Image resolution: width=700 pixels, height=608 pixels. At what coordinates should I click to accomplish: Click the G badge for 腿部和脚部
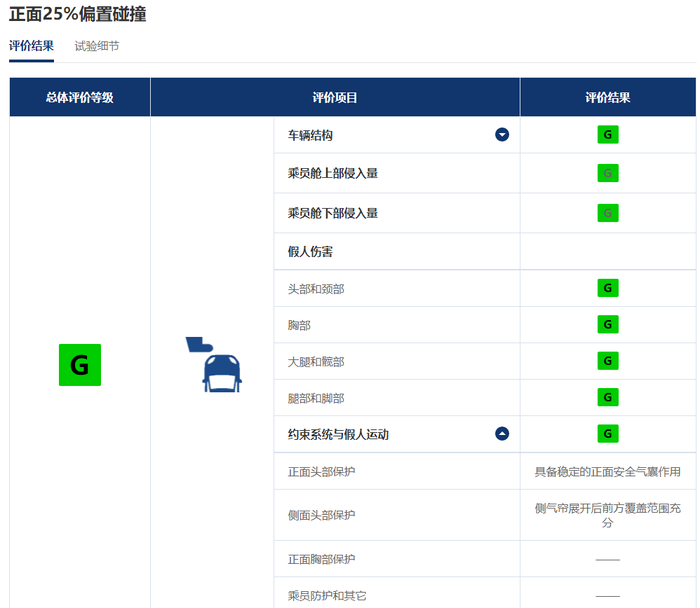point(608,397)
